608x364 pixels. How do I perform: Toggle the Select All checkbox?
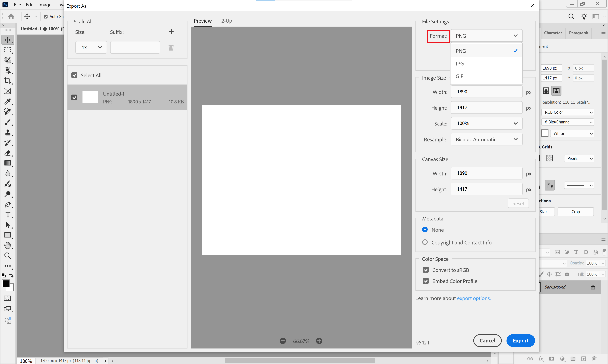74,75
